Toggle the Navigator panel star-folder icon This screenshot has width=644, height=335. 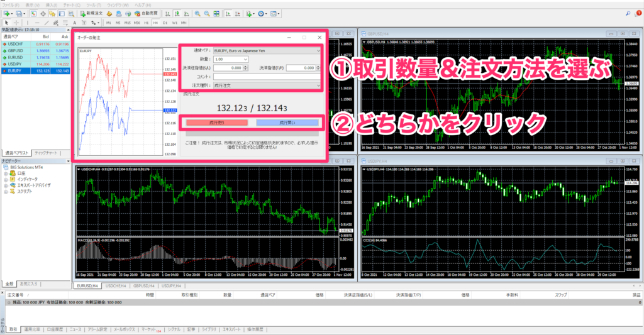(52, 14)
